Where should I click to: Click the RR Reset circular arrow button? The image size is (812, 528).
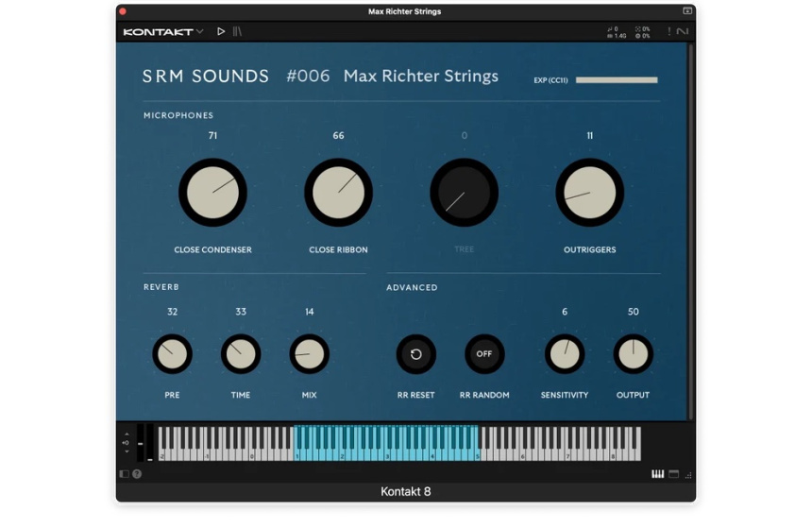point(415,354)
